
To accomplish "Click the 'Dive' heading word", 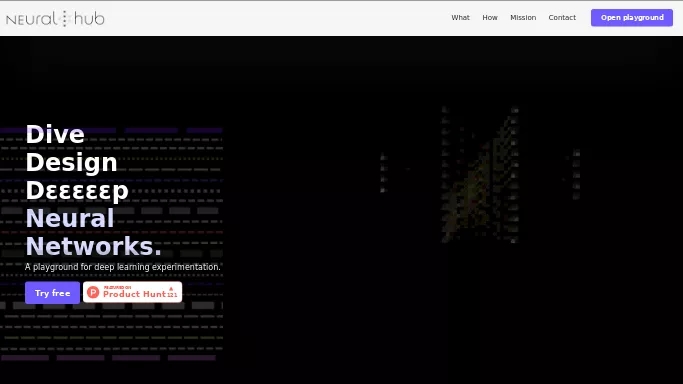I will 55,134.
